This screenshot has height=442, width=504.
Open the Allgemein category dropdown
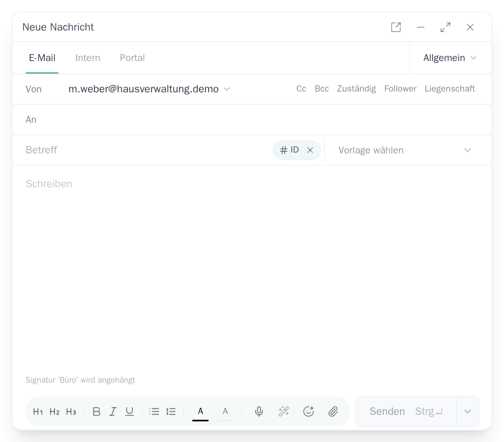450,58
